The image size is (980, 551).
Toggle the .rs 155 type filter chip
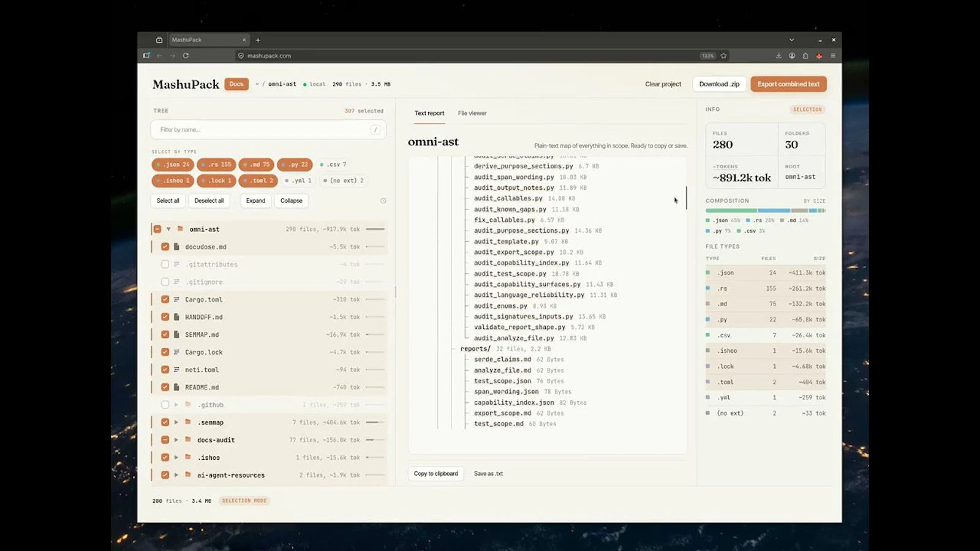[x=216, y=165]
